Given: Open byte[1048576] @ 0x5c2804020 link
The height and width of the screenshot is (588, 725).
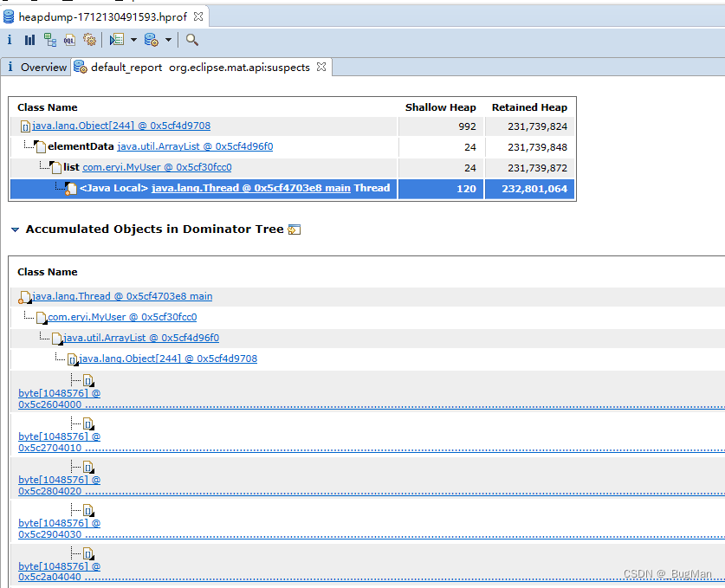Looking at the screenshot, I should point(59,485).
